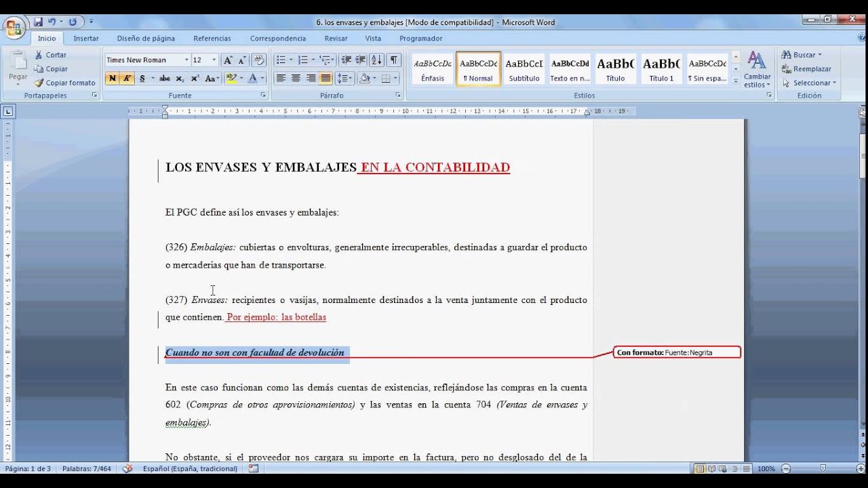Open the change case (Aa) dropdown
Image resolution: width=868 pixels, height=488 pixels.
coord(212,78)
